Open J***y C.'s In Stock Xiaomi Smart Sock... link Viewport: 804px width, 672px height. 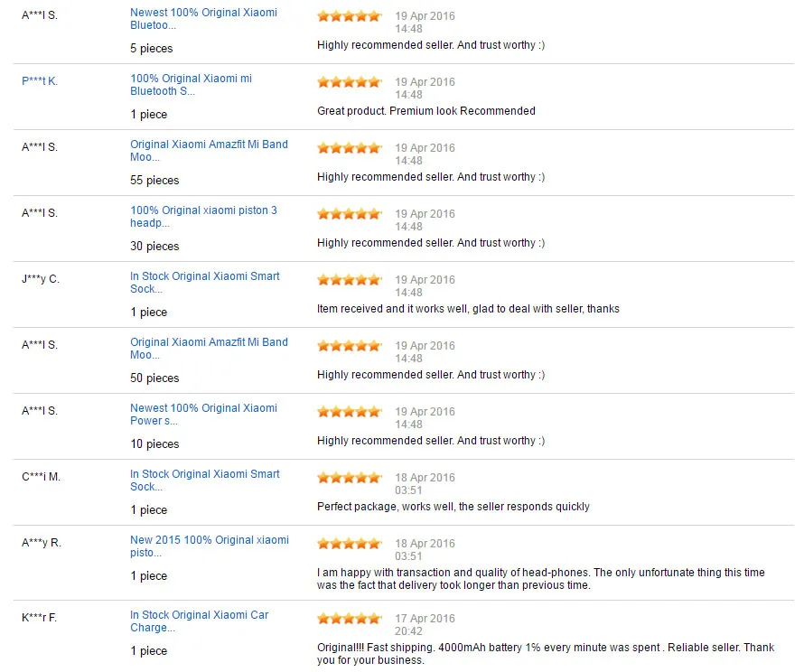(204, 283)
